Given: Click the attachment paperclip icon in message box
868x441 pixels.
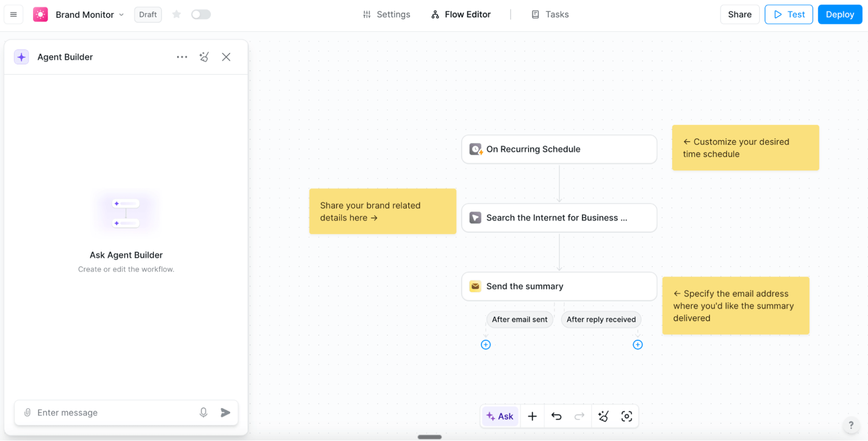Looking at the screenshot, I should [x=27, y=412].
